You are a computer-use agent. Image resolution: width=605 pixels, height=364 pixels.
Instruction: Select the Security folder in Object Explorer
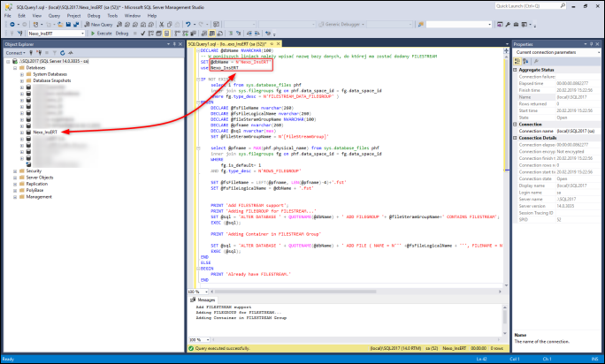click(x=34, y=171)
